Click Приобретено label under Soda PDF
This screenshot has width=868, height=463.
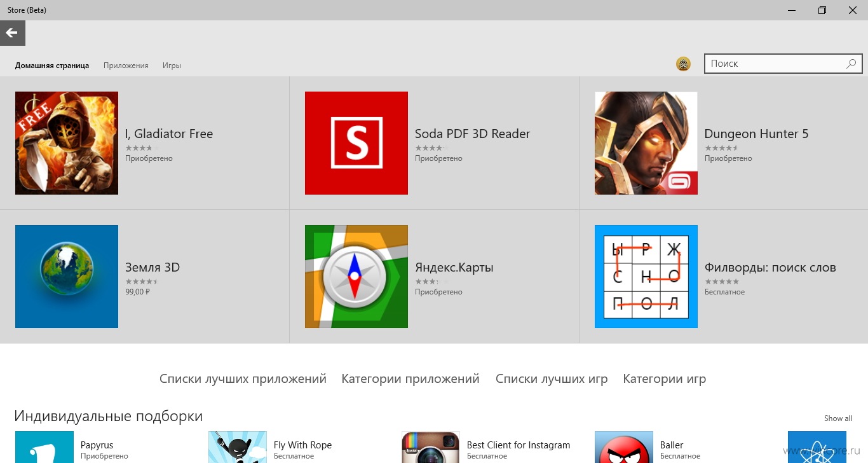pyautogui.click(x=438, y=158)
